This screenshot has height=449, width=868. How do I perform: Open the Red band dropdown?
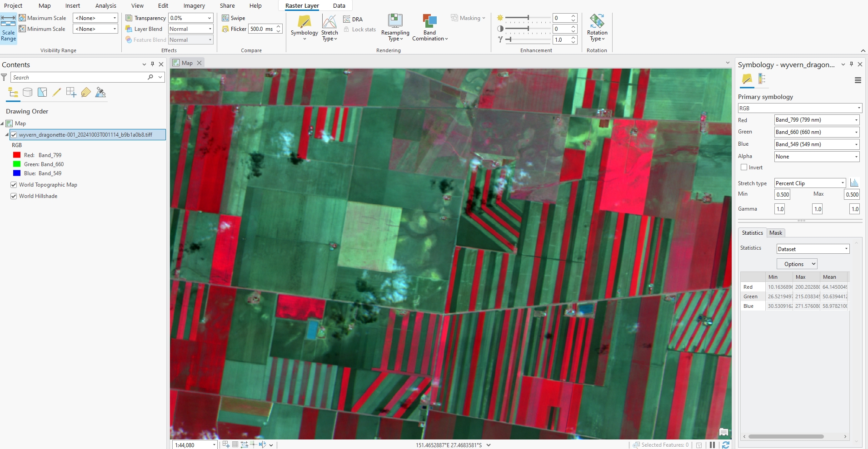pos(817,120)
